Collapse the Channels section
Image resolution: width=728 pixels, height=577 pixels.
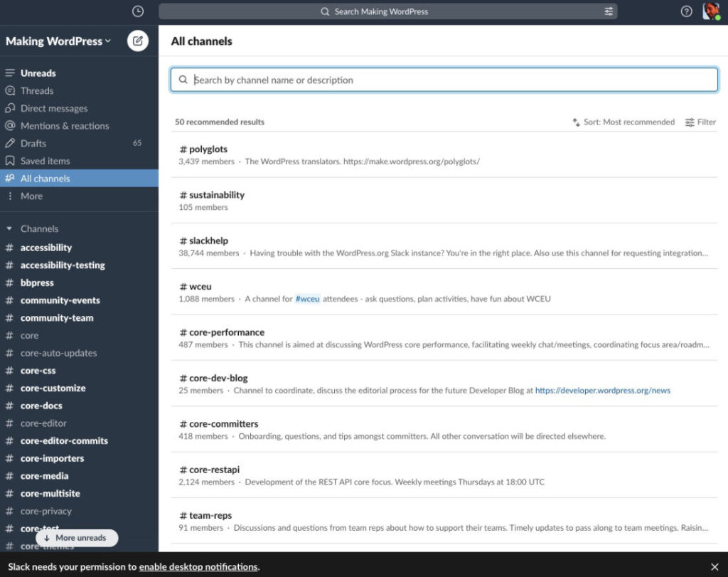click(x=8, y=228)
